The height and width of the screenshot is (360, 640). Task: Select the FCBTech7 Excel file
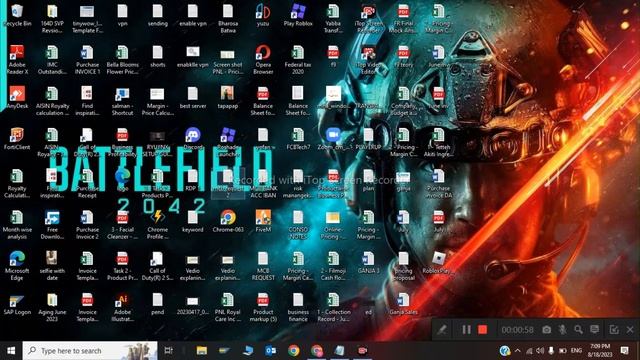pos(298,139)
